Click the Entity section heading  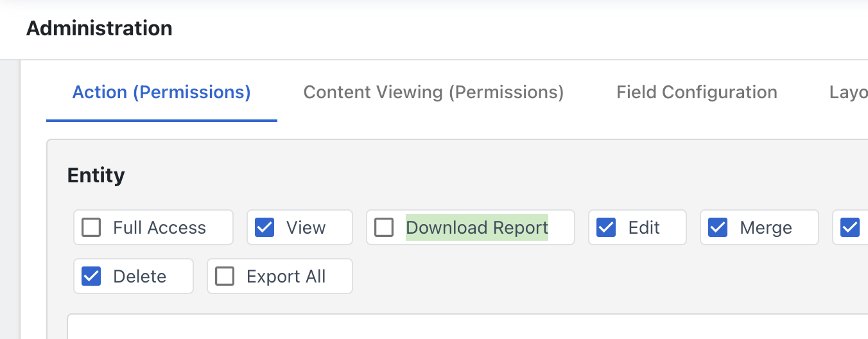click(x=96, y=175)
